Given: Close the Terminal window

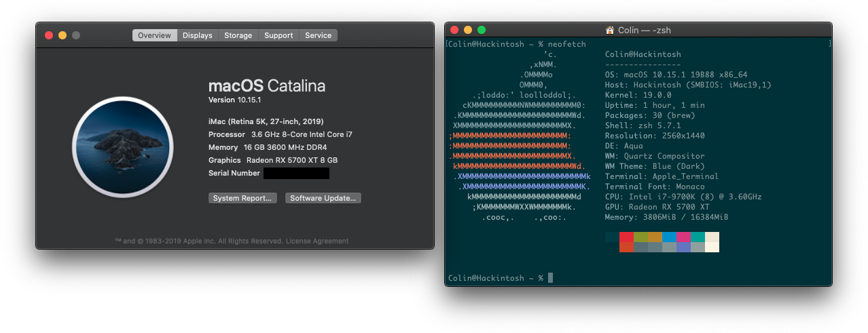Looking at the screenshot, I should click(454, 30).
